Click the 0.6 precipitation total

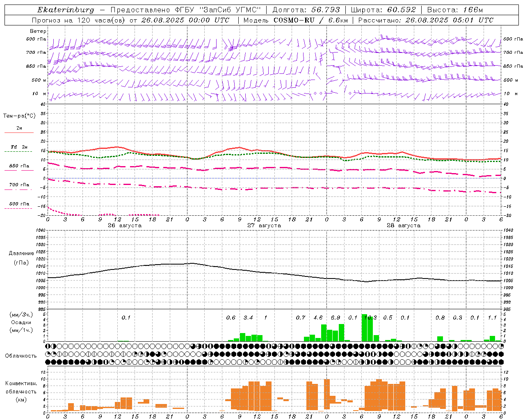(x=231, y=318)
